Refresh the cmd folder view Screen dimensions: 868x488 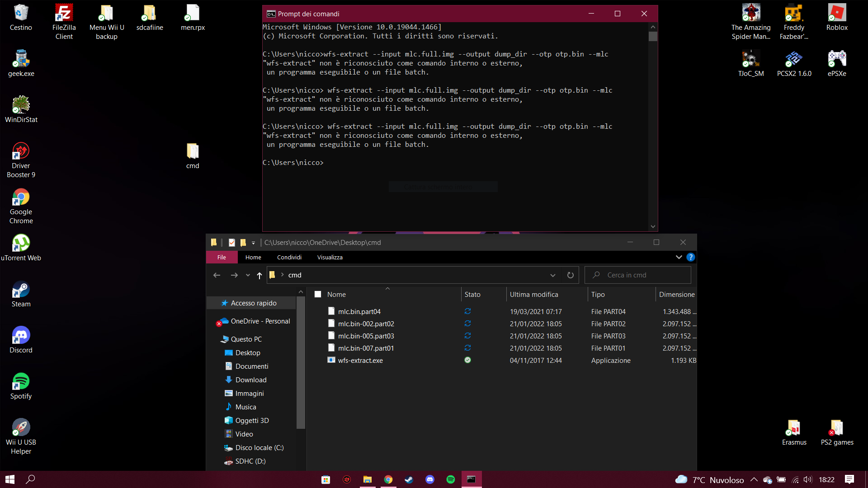click(570, 275)
